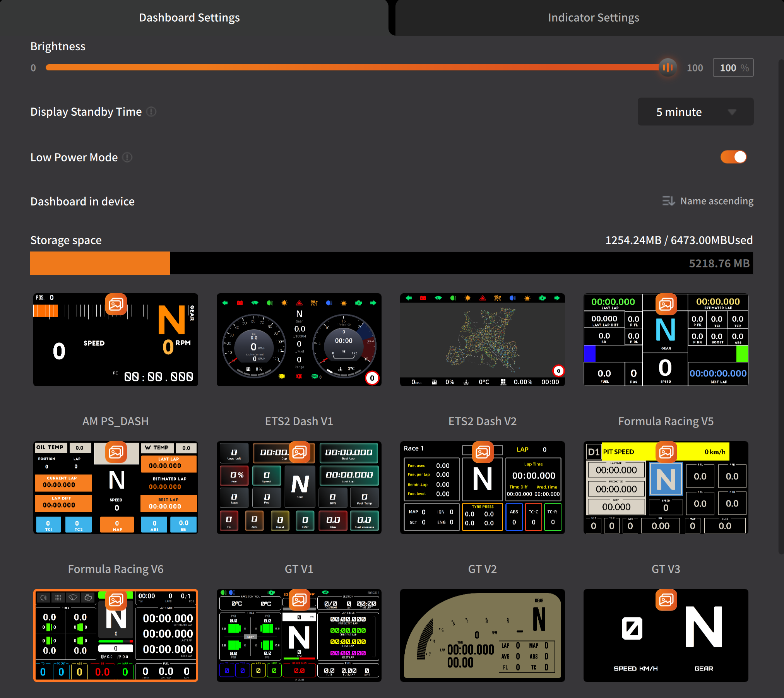Open the Display Standby Time dropdown
This screenshot has height=698, width=784.
[x=695, y=112]
